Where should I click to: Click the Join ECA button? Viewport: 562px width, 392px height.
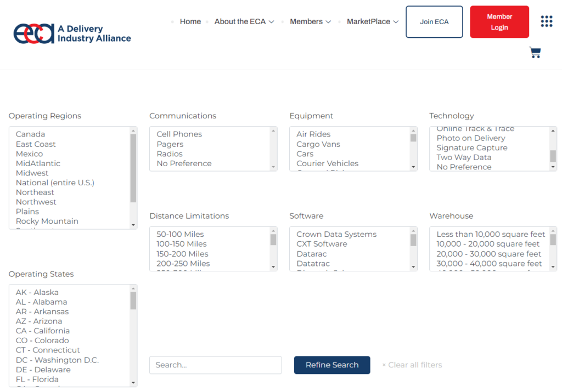pyautogui.click(x=434, y=22)
